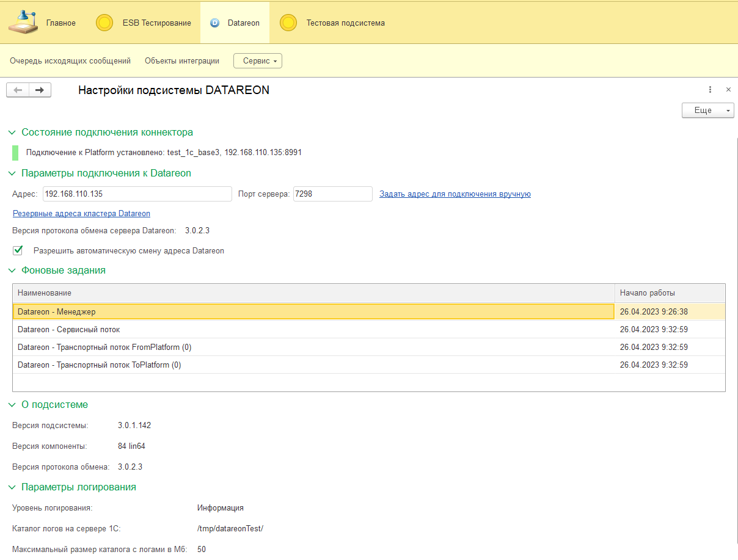Close the Настройки подсистемы DATAREON form
Image resolution: width=738 pixels, height=560 pixels.
pos(728,90)
